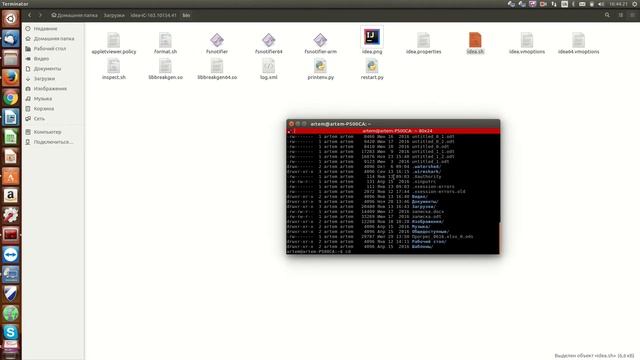Select the format.sh file
Screen dimensions: 640x360
tap(165, 43)
